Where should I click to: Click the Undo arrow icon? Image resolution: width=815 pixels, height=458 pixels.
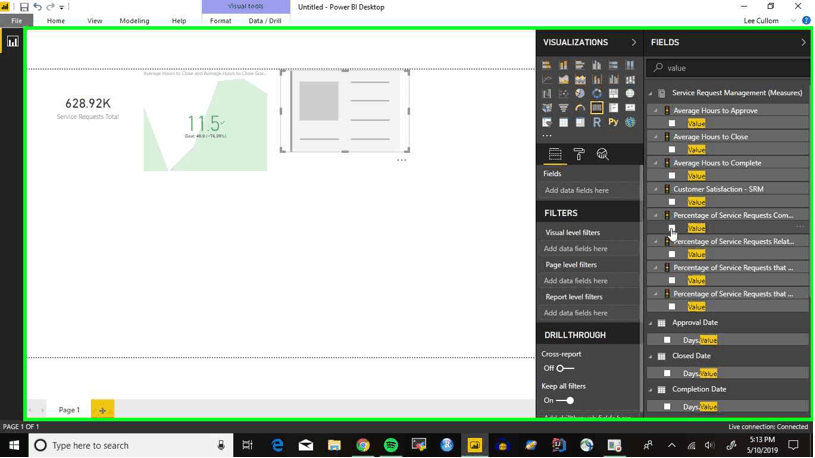tap(37, 7)
